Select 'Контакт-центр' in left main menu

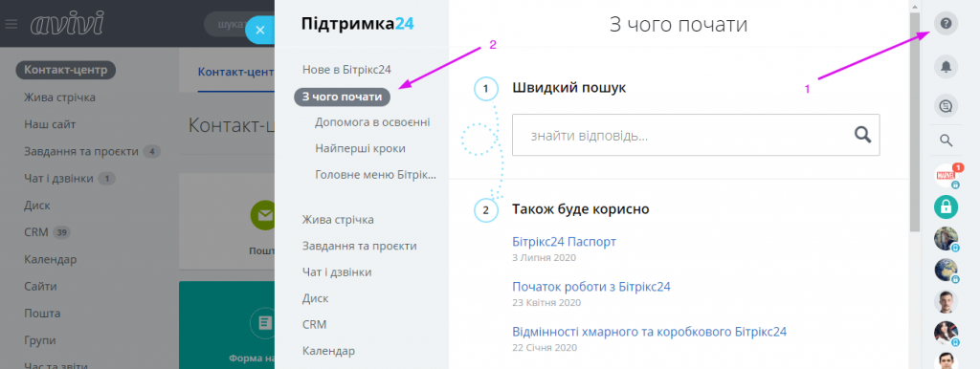[66, 70]
